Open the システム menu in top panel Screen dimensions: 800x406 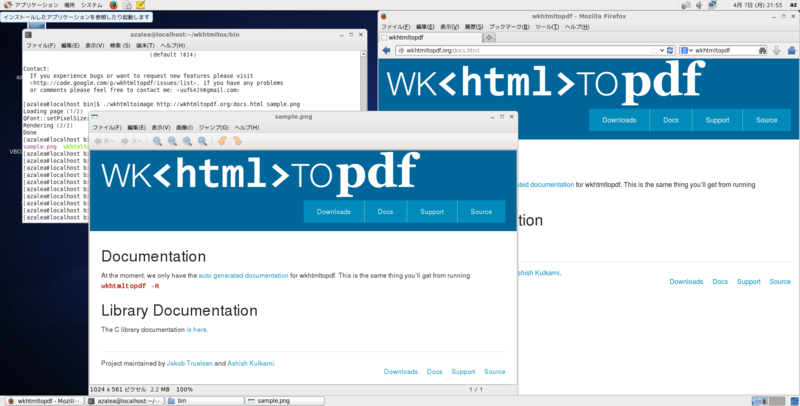coord(91,5)
